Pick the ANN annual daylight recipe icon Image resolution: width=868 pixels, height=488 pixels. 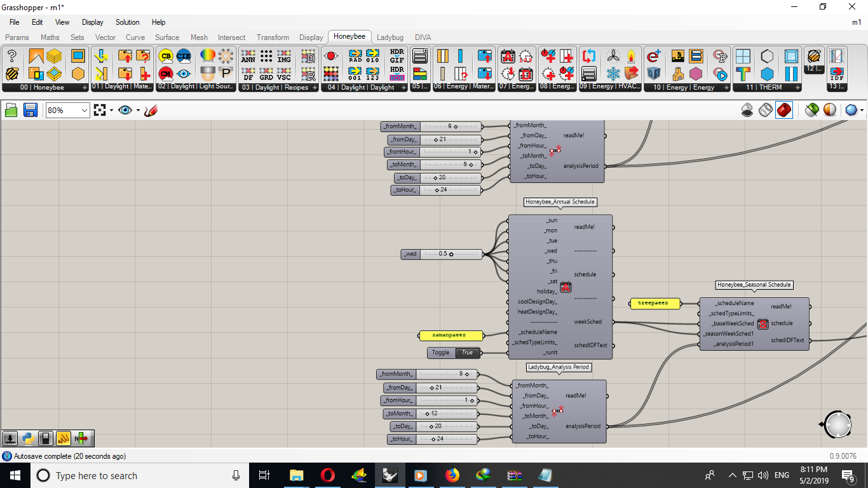coord(248,56)
